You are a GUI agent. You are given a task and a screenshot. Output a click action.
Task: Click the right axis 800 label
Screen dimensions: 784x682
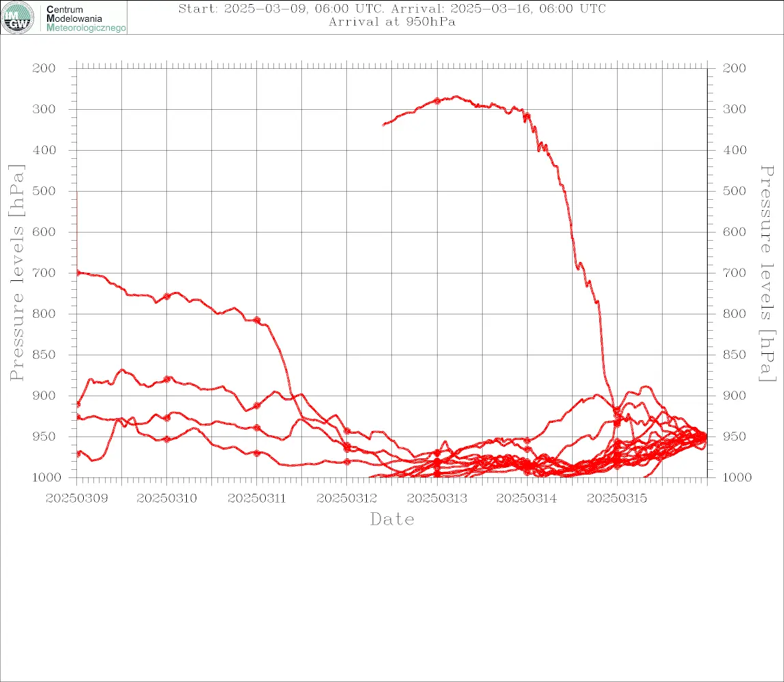[x=734, y=314]
